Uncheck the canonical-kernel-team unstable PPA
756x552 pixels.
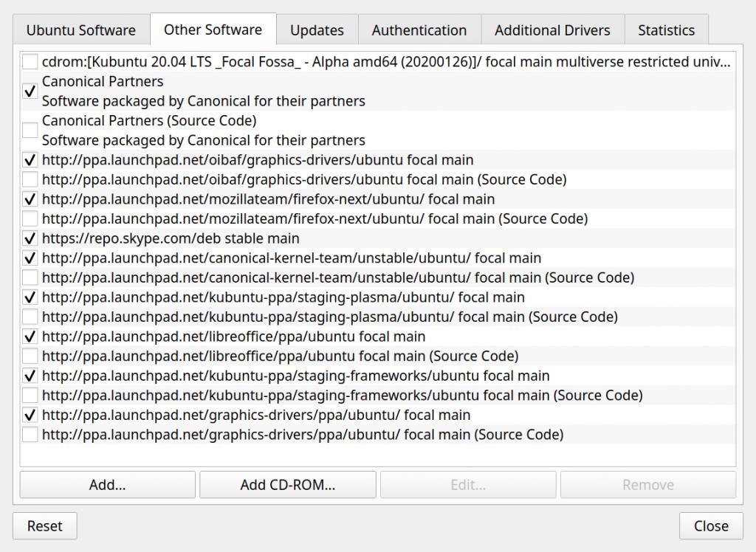click(30, 258)
